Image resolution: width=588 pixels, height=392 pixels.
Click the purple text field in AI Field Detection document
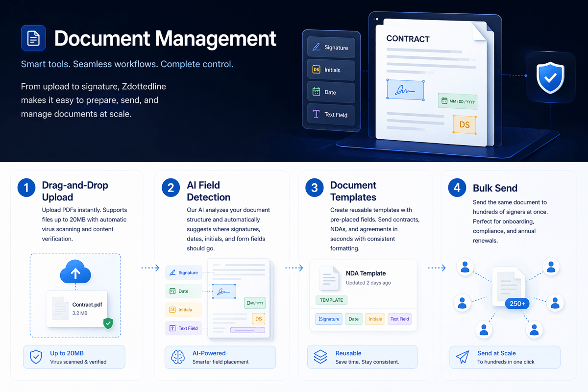click(247, 330)
